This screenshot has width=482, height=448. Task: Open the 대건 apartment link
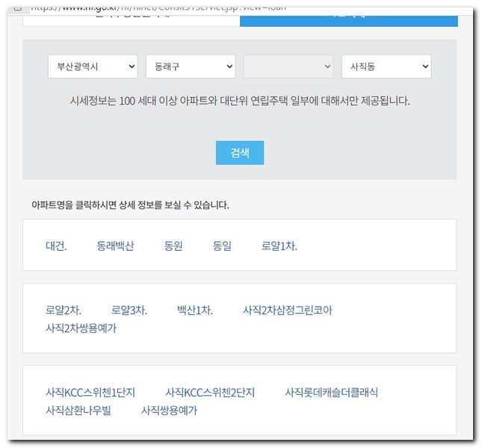[56, 246]
